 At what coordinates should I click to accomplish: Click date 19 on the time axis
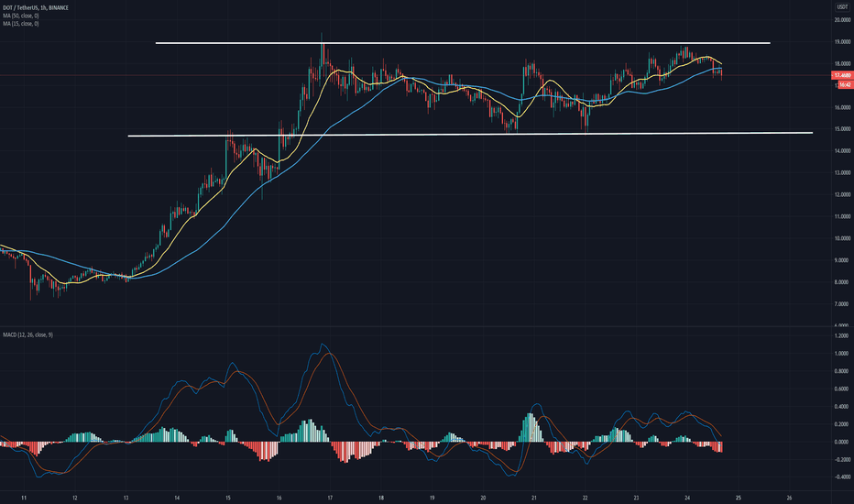pyautogui.click(x=432, y=498)
